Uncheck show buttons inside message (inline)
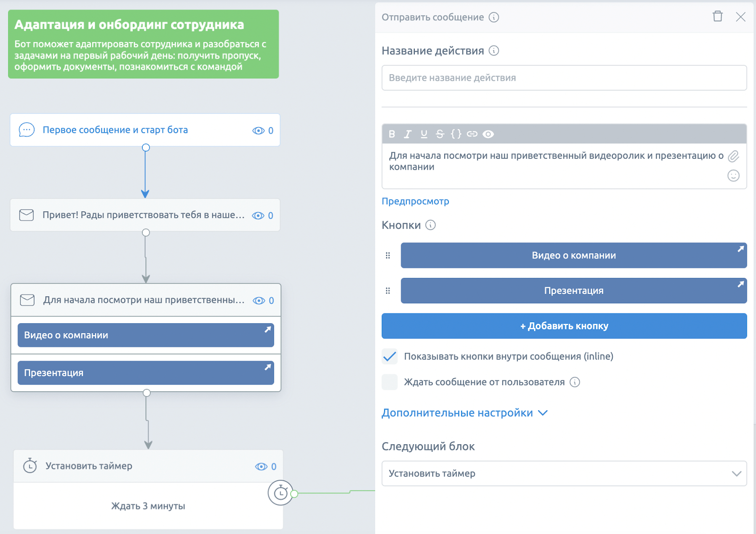The width and height of the screenshot is (756, 534). click(x=390, y=356)
